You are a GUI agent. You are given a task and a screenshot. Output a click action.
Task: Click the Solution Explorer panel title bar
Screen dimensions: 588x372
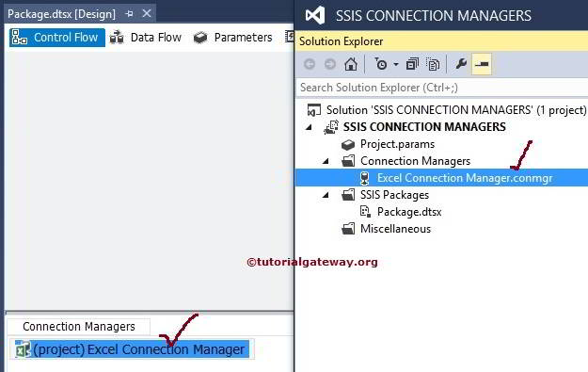(442, 40)
